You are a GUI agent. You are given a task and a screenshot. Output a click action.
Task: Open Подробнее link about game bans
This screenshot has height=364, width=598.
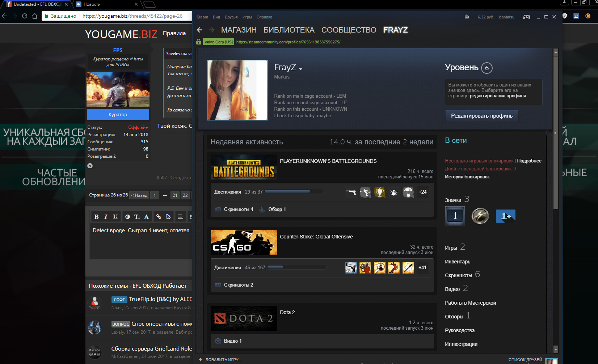click(x=529, y=161)
